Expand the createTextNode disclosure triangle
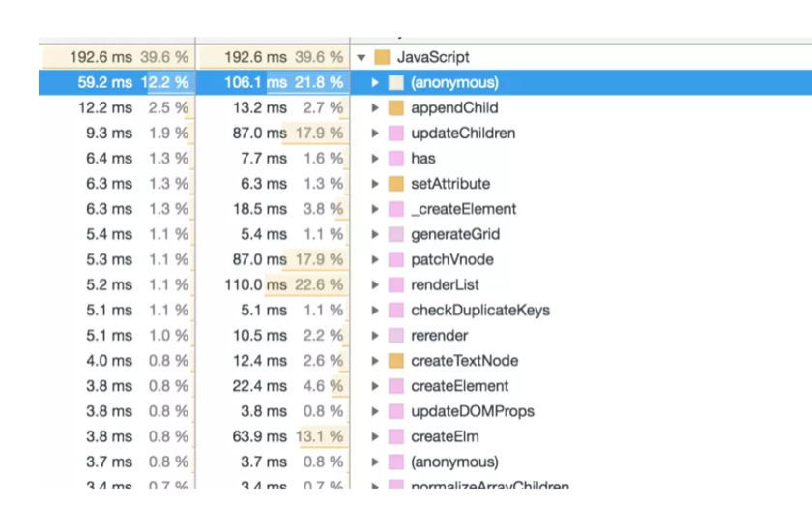Viewport: 812px width, 507px height. coord(375,361)
